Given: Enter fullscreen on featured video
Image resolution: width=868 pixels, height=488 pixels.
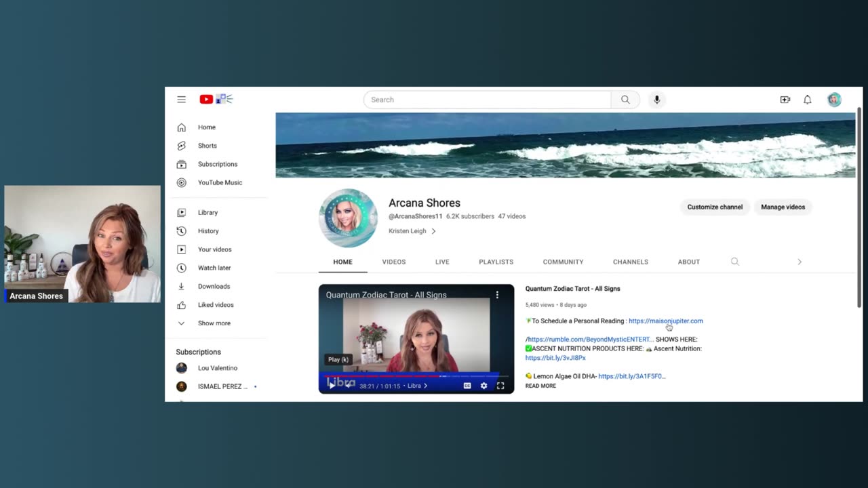Looking at the screenshot, I should (500, 386).
